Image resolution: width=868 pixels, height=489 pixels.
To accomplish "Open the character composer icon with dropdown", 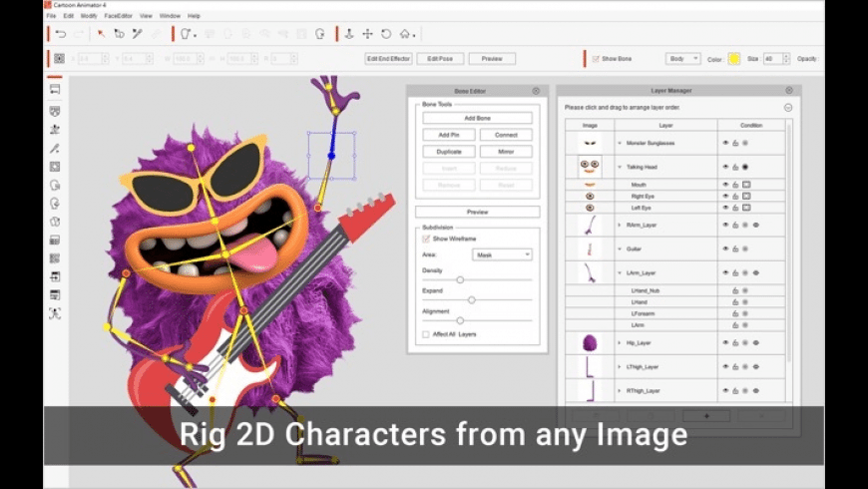I will click(189, 34).
